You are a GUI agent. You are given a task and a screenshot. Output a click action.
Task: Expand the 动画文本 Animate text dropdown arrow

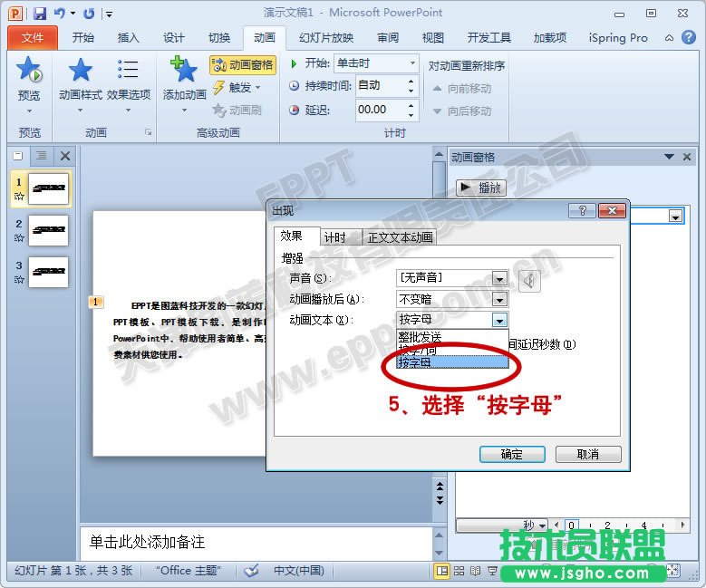[x=499, y=320]
